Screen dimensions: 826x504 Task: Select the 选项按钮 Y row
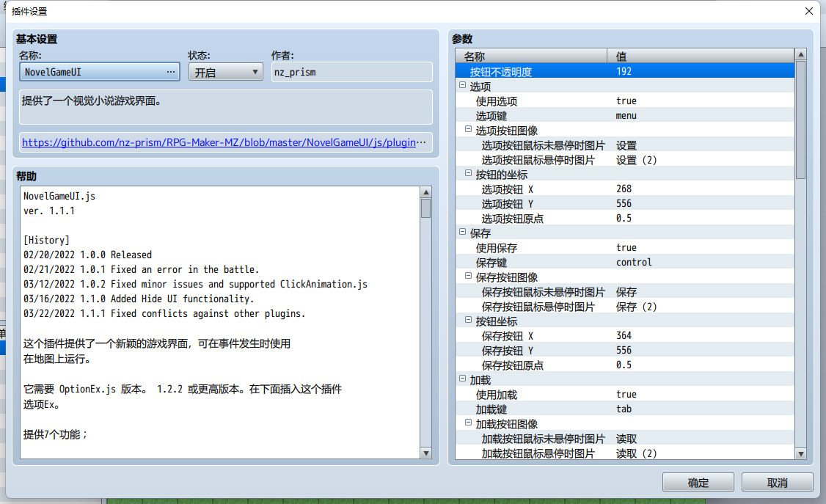coord(625,203)
